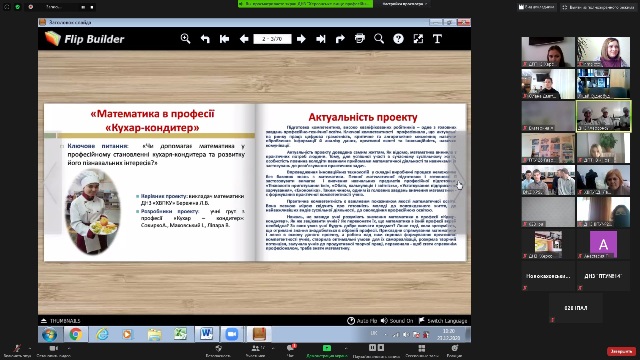The height and width of the screenshot is (360, 640).
Task: Unmute microphone in Zoom toolbar
Action: [17, 350]
